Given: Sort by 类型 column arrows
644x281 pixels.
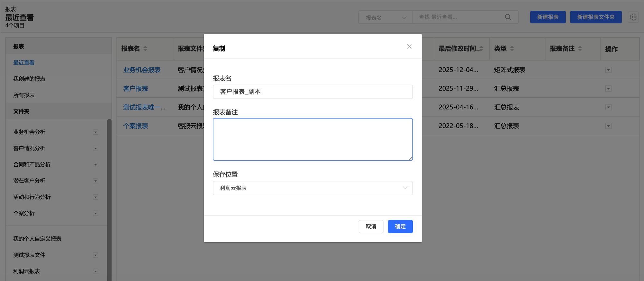Looking at the screenshot, I should pyautogui.click(x=512, y=49).
